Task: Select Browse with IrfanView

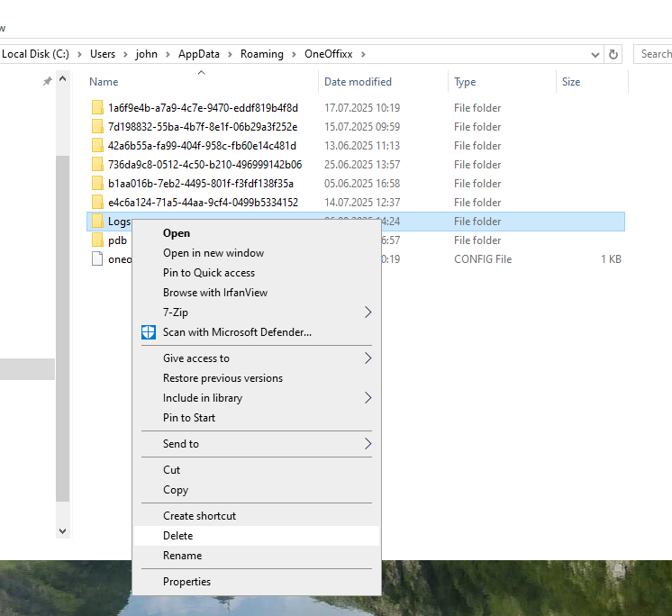Action: point(257,292)
